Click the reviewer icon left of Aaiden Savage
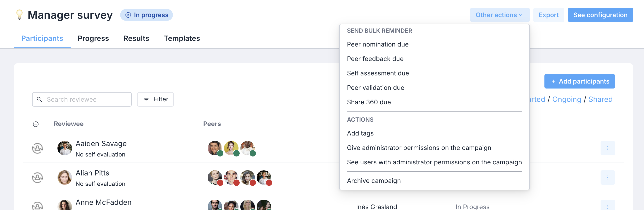The image size is (644, 210). (38, 148)
